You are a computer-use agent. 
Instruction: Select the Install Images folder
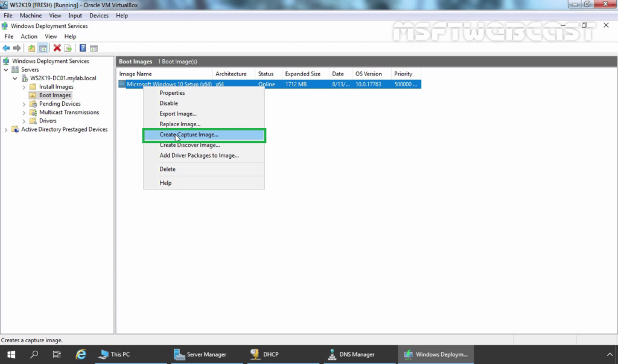pos(56,87)
